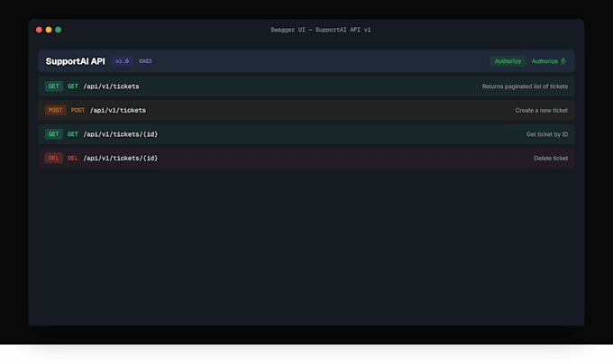Expand the GET endpoint described as paginated list

(x=306, y=86)
